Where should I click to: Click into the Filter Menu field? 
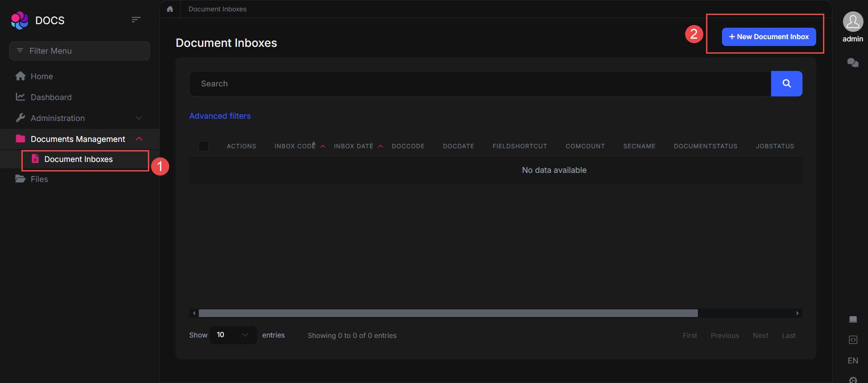(80, 51)
